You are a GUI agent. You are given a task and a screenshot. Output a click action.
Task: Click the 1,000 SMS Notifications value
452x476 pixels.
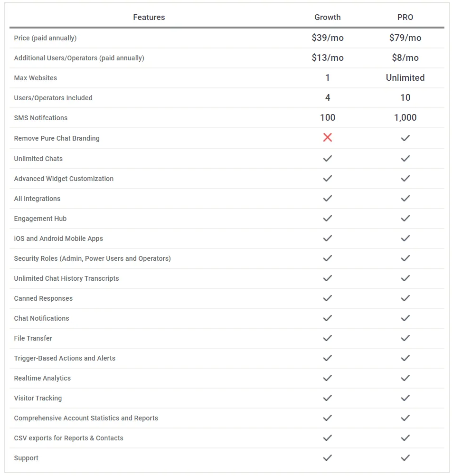tap(405, 117)
